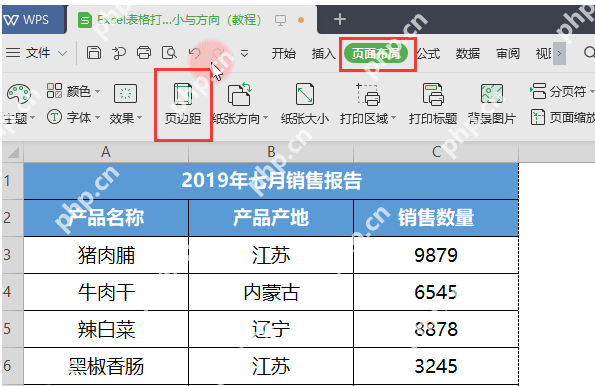Click the Undo arrow icon
595x386 pixels.
click(195, 53)
